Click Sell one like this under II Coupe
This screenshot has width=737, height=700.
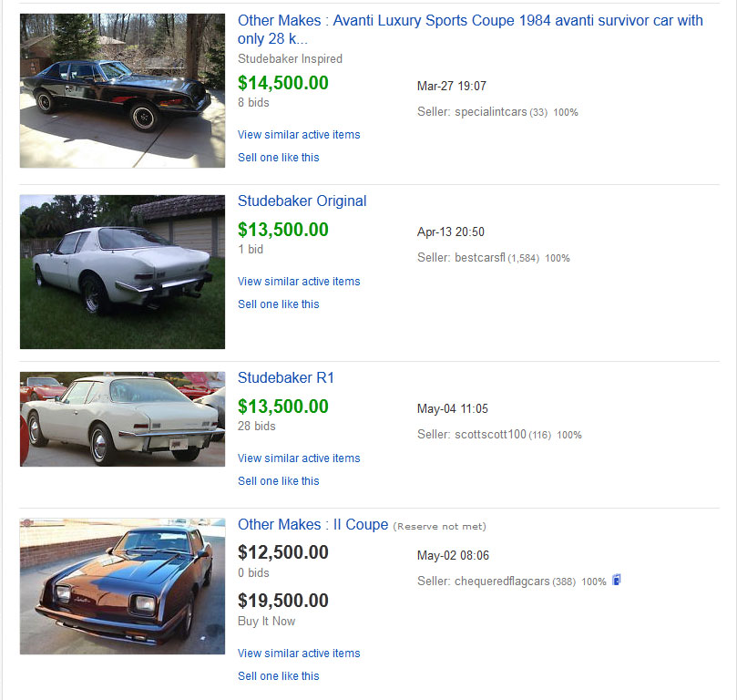[x=278, y=676]
